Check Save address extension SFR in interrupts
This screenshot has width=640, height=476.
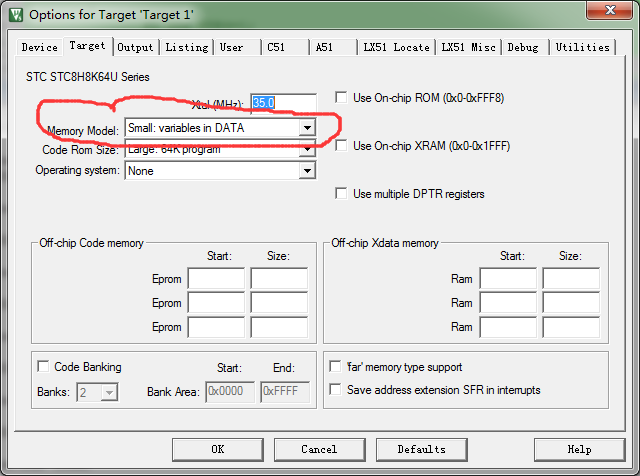coord(336,389)
